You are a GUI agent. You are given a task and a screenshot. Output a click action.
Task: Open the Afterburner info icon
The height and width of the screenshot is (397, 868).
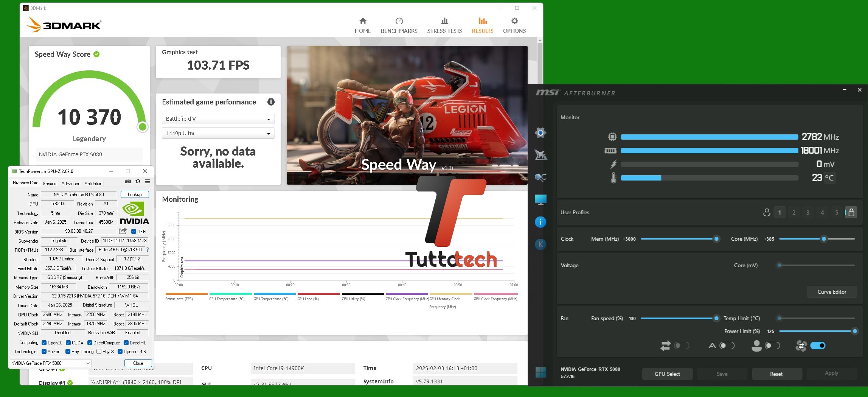[x=540, y=222]
